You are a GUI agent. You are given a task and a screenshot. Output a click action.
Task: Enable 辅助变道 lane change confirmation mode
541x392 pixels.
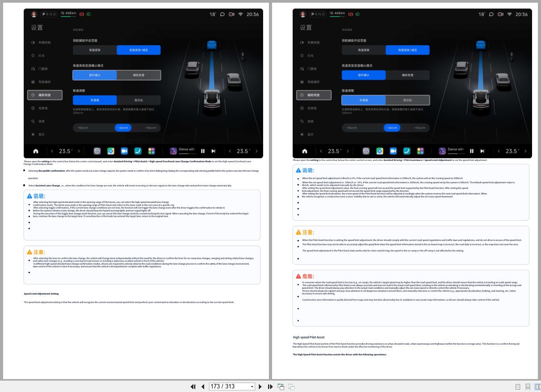[138, 75]
